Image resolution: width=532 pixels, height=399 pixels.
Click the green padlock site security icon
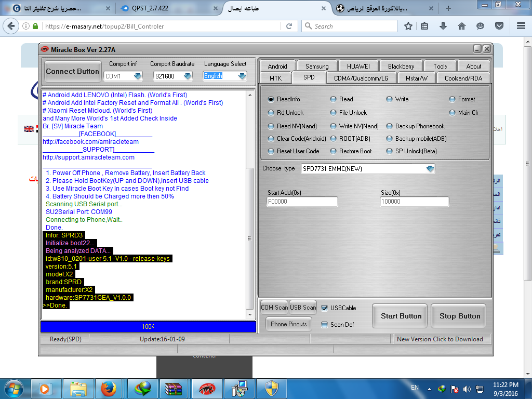(35, 26)
